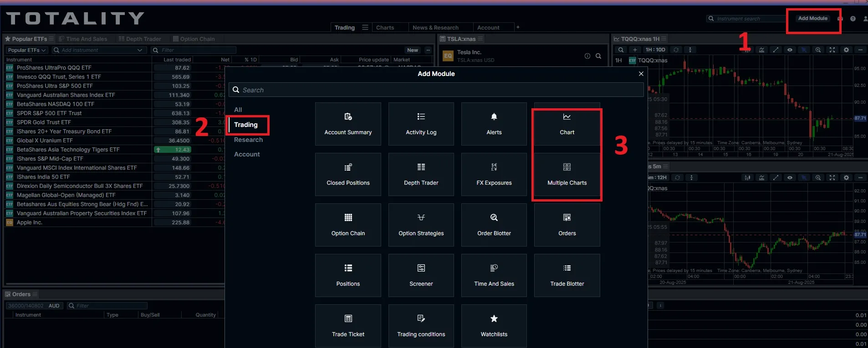Select the Research category in Add Module
868x348 pixels.
pos(248,140)
